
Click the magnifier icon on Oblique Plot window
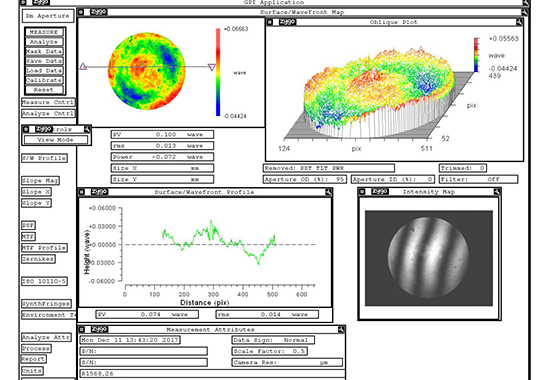coord(519,22)
